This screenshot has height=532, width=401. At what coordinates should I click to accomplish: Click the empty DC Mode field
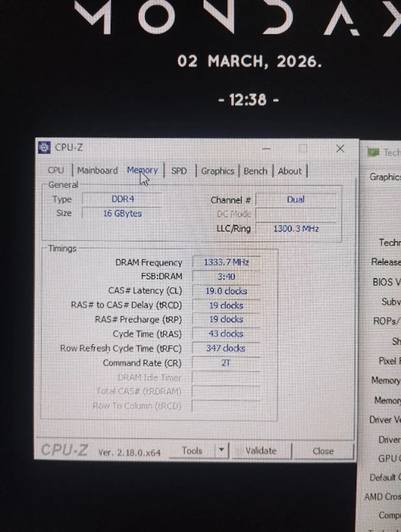point(296,214)
